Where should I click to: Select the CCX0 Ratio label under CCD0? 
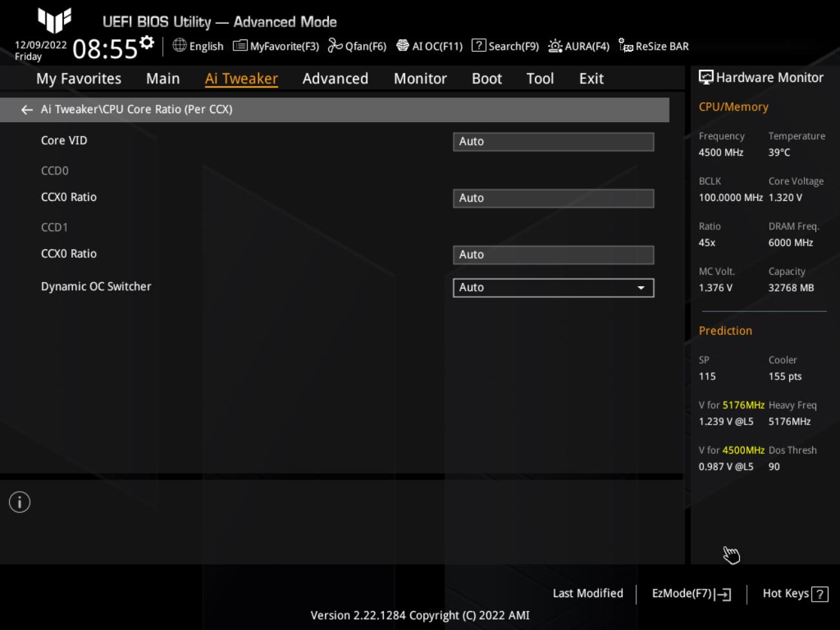coord(68,197)
